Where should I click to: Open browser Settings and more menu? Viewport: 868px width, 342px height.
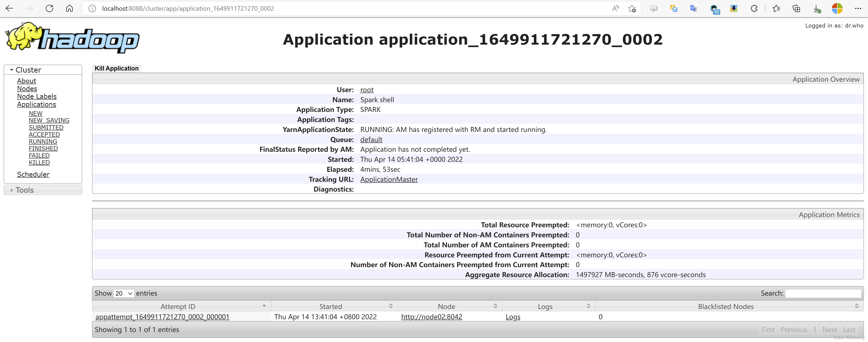(x=858, y=8)
